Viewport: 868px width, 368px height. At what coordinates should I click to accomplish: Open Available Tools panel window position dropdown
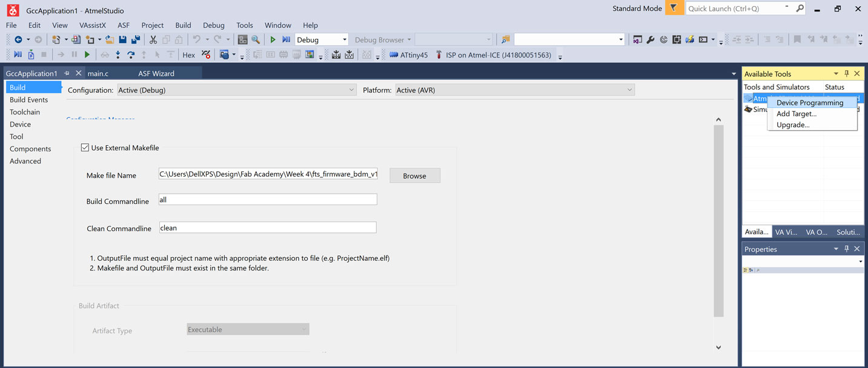836,73
